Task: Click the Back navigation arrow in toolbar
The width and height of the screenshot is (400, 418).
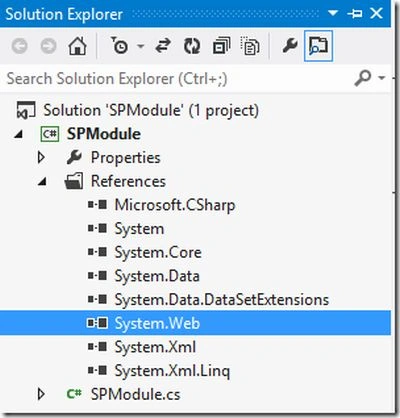Action: (19, 46)
